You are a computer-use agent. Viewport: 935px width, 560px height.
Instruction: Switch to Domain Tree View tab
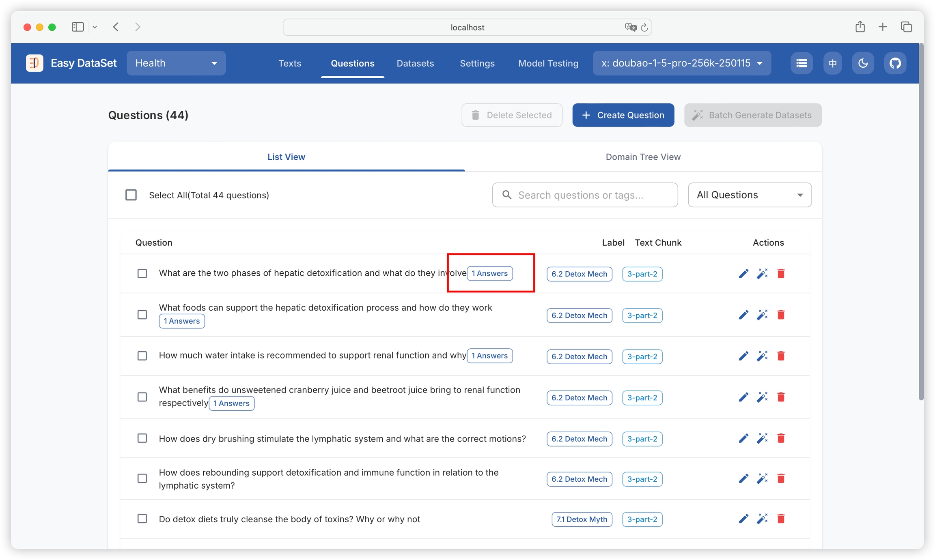click(x=643, y=157)
